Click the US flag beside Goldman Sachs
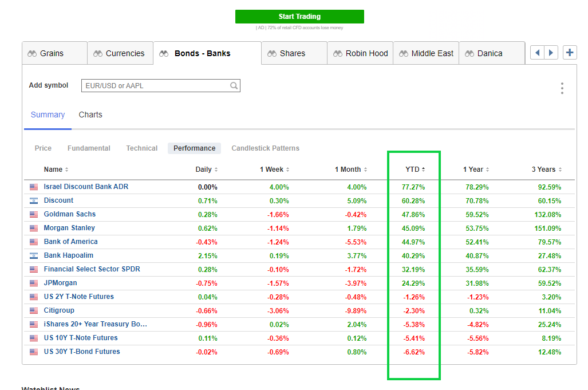The height and width of the screenshot is (390, 588). click(x=34, y=215)
